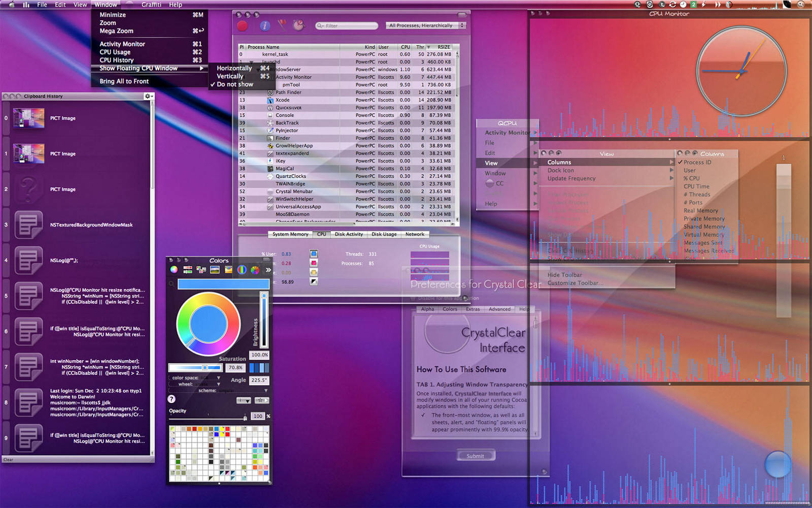Image resolution: width=812 pixels, height=508 pixels.
Task: Click the red Quit Process stop icon
Action: [x=243, y=25]
